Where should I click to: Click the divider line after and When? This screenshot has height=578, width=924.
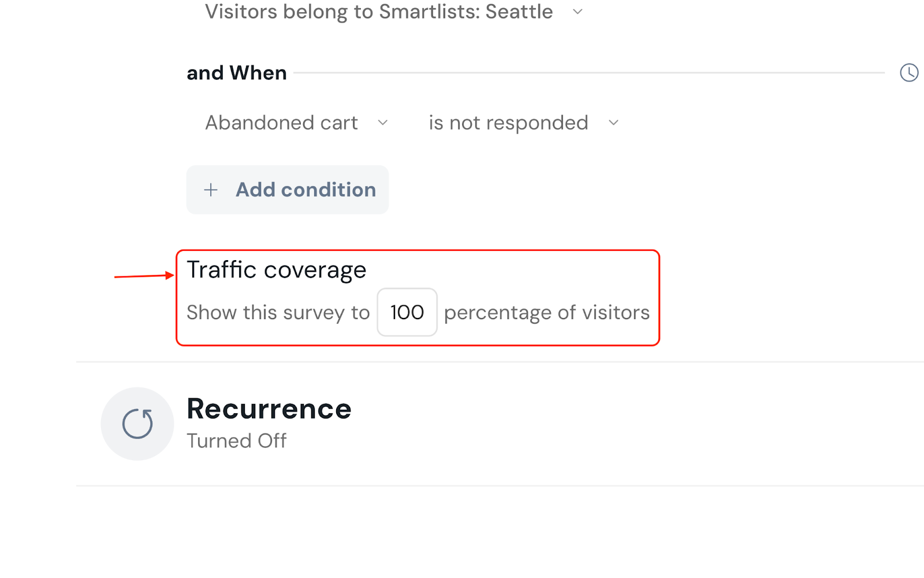point(589,73)
